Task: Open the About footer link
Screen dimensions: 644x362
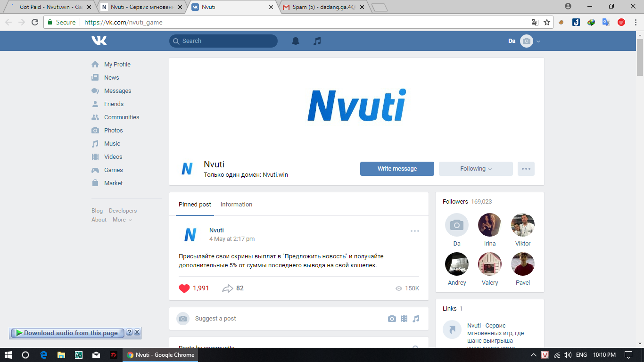Action: [x=99, y=220]
